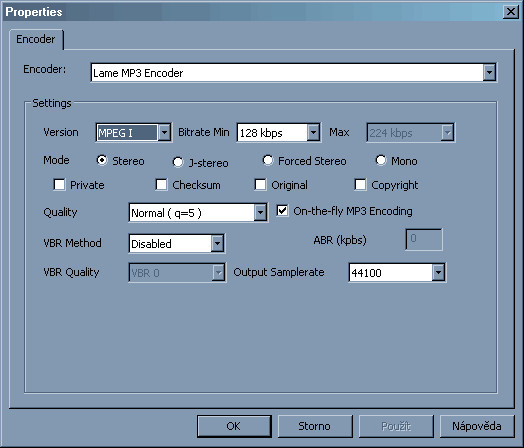This screenshot has width=524, height=448.
Task: Expand the Output Samplerate 44100 dropdown
Action: click(x=438, y=273)
